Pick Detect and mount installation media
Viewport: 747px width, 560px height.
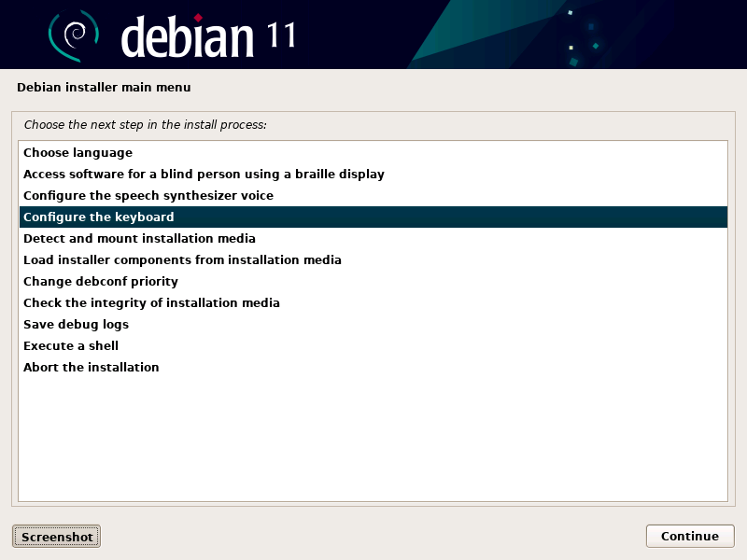click(373, 239)
